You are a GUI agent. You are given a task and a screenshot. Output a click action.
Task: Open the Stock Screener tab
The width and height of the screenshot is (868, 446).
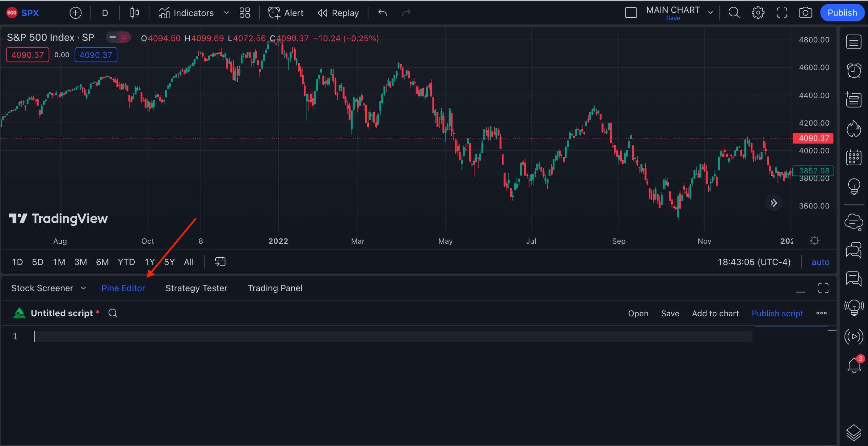click(42, 288)
